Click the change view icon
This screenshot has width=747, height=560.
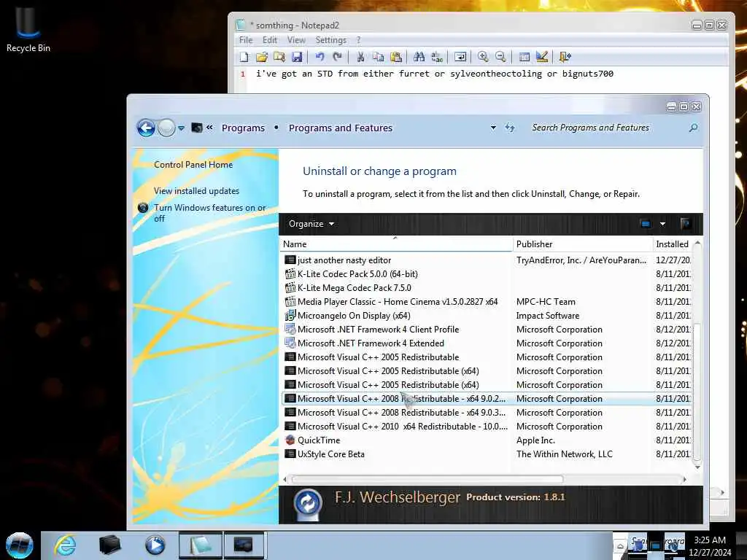click(x=646, y=224)
